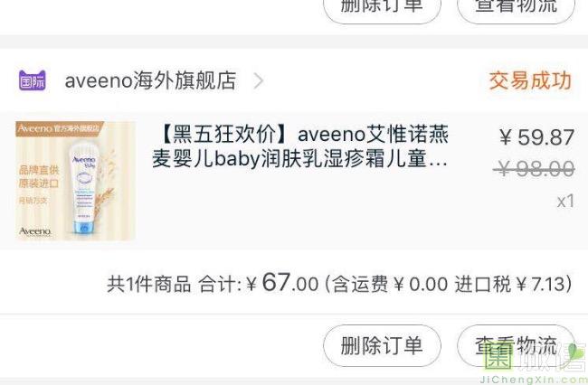Tap the crossed-out ¥98.00 original price

click(x=534, y=168)
